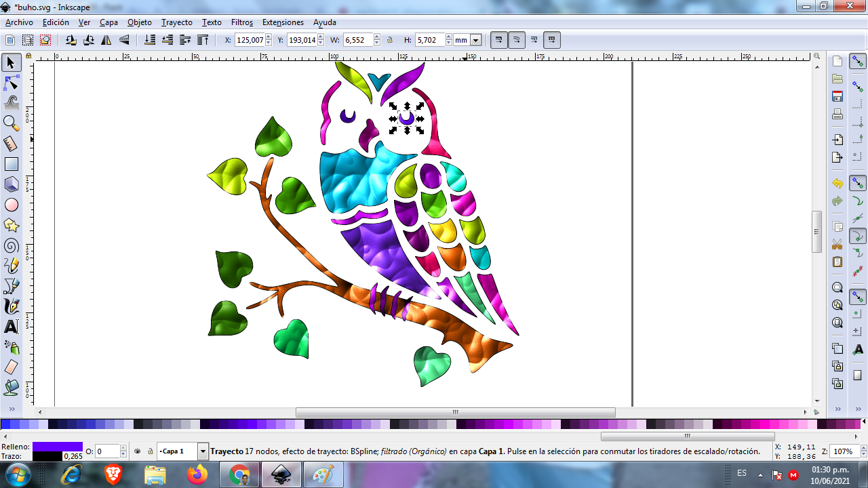Click the Cut scissors icon

click(x=837, y=244)
